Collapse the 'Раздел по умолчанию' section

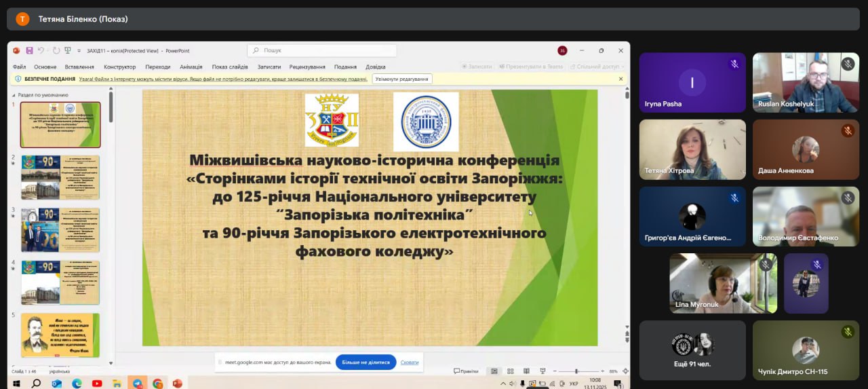click(x=15, y=95)
